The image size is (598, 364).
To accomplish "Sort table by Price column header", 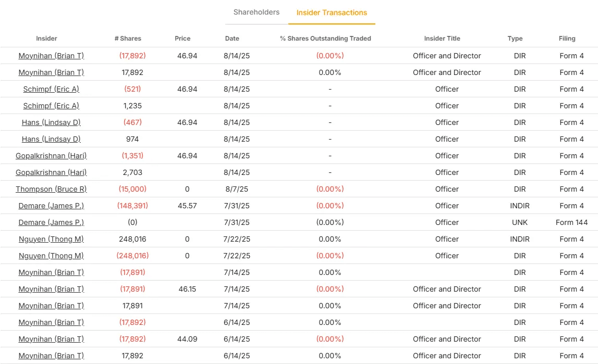I will click(182, 39).
